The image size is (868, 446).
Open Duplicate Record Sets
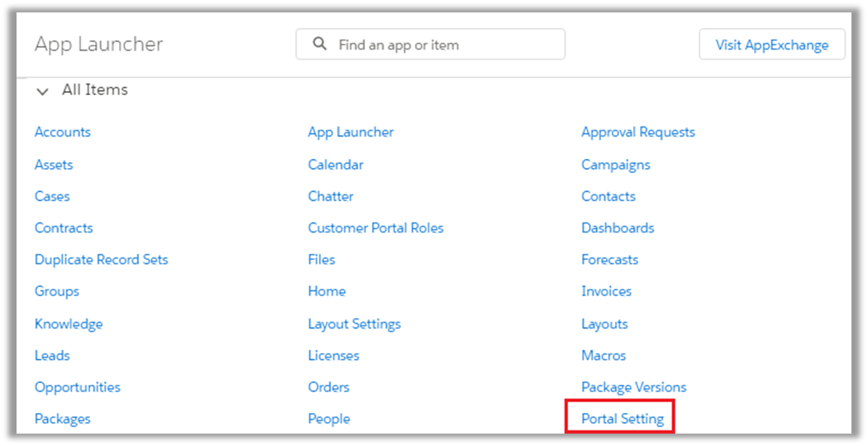(101, 260)
